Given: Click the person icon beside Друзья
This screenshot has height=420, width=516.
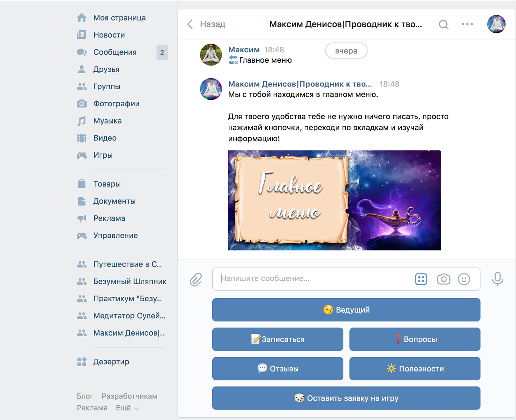Looking at the screenshot, I should point(82,69).
